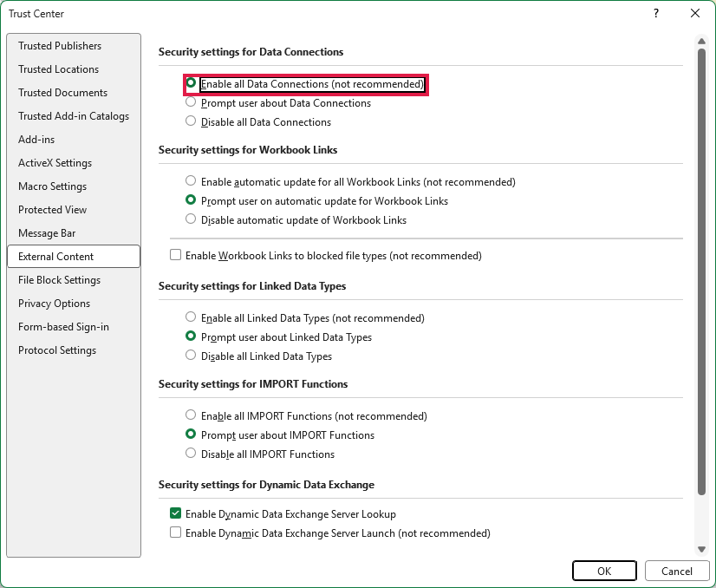Select Prompt user on automatic update for Workbook Links
Screen dimensions: 716x588
[191, 200]
